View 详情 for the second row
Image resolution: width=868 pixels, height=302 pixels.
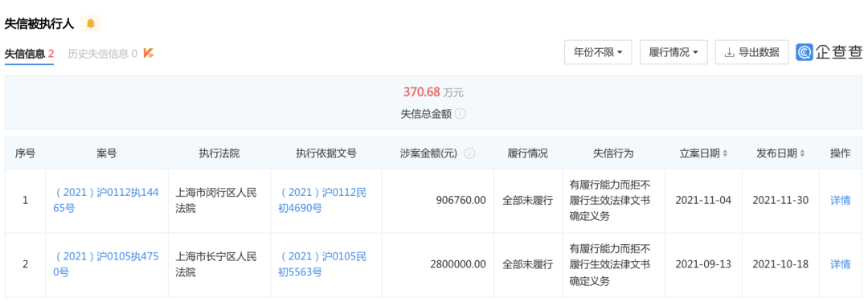tap(841, 264)
